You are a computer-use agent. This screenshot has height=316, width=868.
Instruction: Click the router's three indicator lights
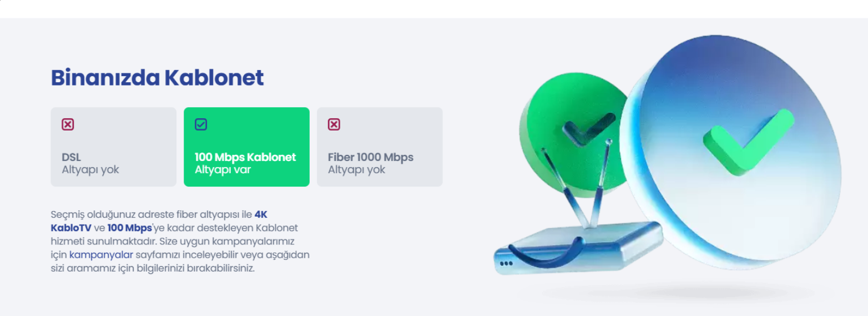[x=506, y=263]
